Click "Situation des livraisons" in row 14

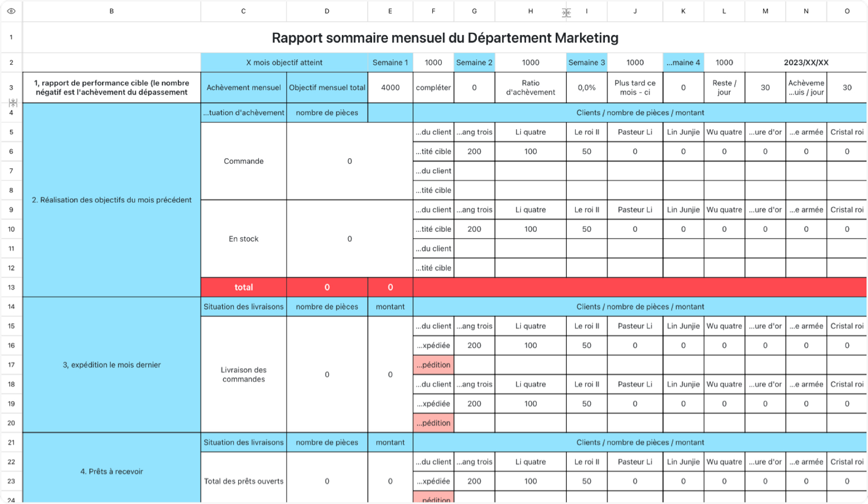tap(243, 307)
